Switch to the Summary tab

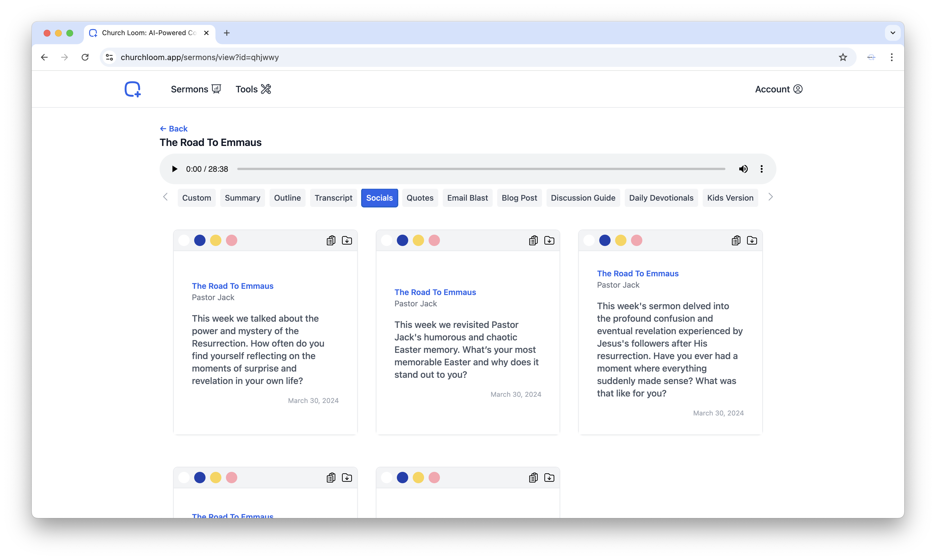(243, 198)
